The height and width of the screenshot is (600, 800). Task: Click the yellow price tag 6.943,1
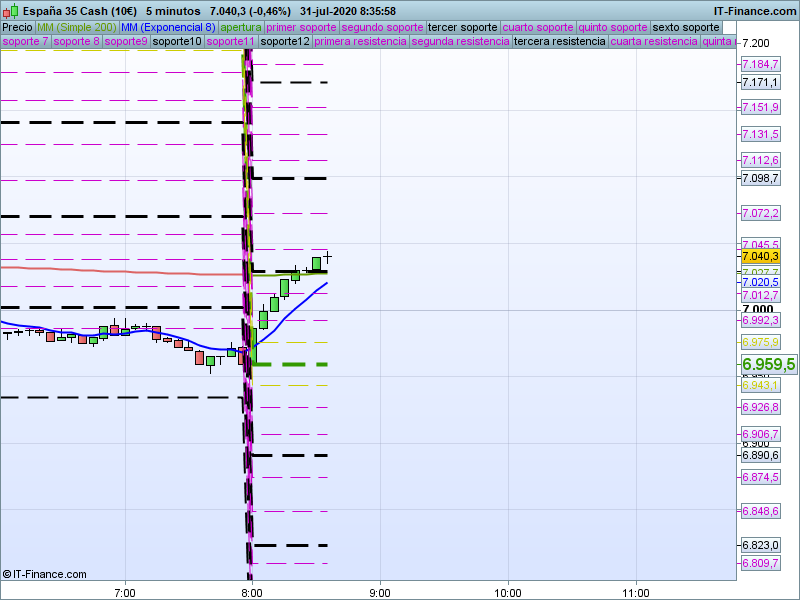coord(761,385)
